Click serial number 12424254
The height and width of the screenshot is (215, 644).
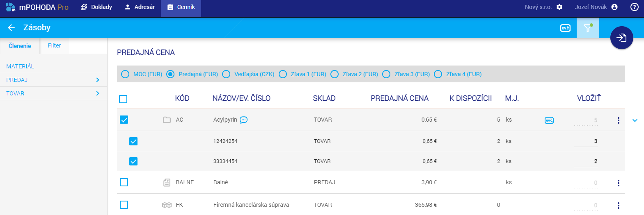point(225,141)
